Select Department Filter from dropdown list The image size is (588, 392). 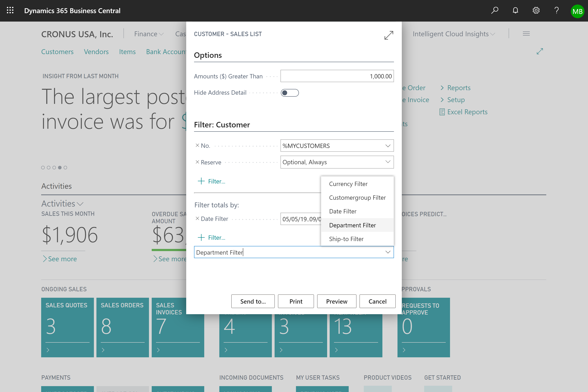tap(352, 225)
